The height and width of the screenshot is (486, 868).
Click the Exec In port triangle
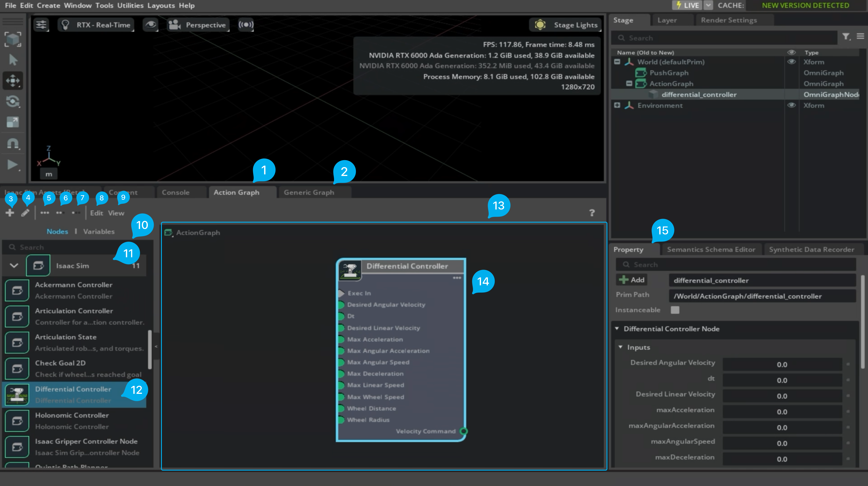click(x=341, y=293)
